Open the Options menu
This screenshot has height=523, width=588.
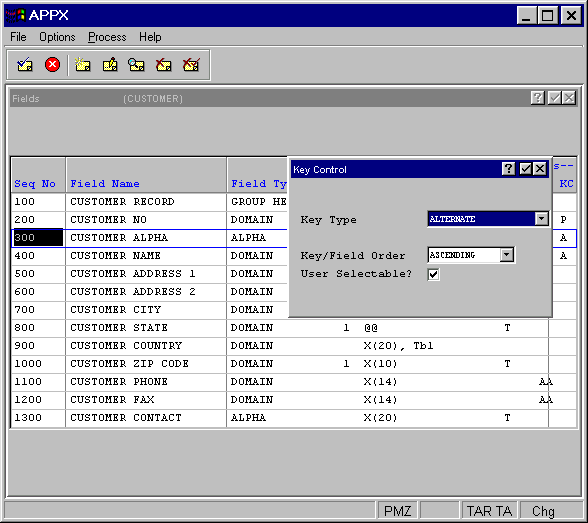pos(57,37)
